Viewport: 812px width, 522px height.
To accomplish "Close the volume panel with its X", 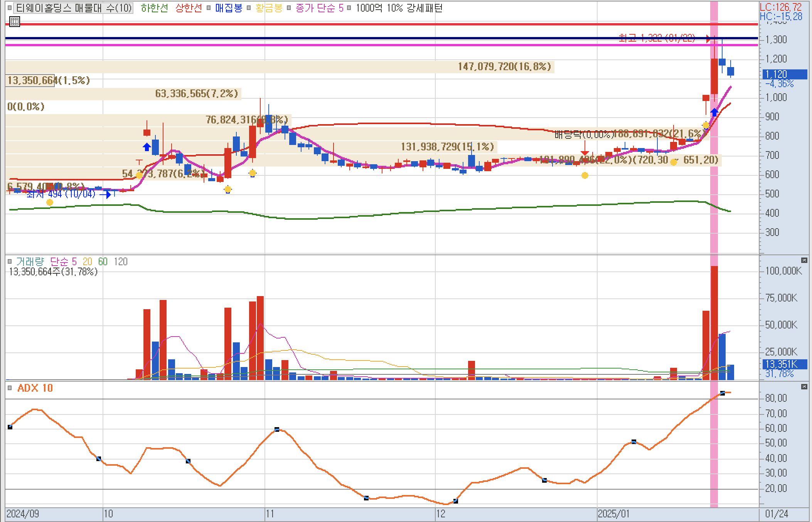I will [804, 260].
